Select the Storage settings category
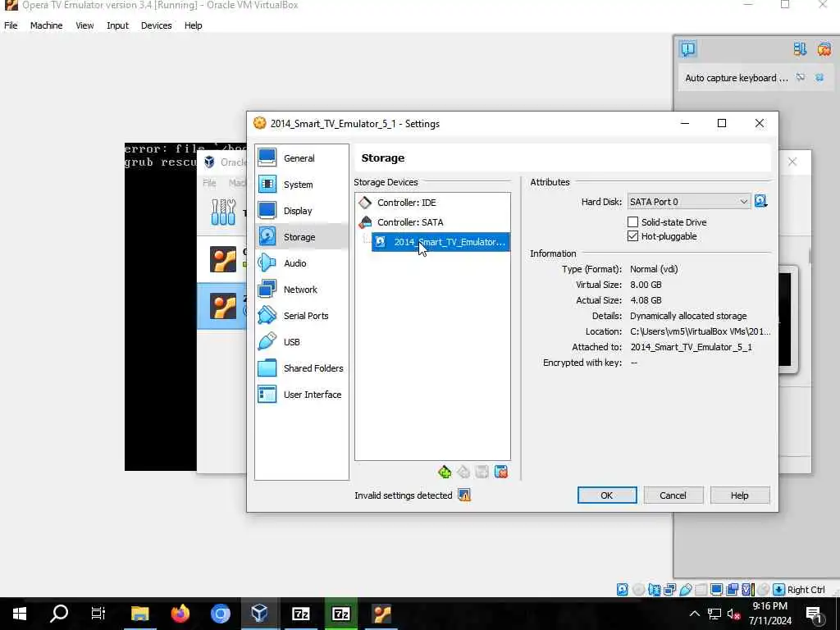The width and height of the screenshot is (840, 630). pyautogui.click(x=302, y=237)
